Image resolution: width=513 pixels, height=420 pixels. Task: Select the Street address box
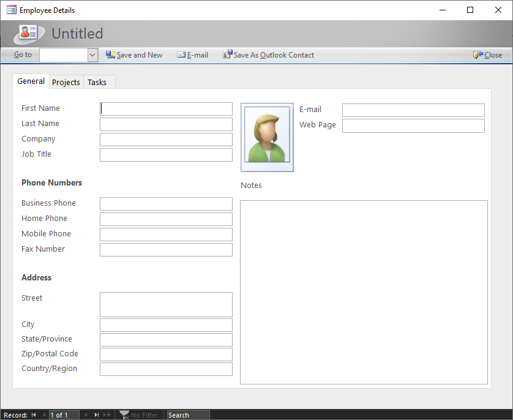click(166, 304)
